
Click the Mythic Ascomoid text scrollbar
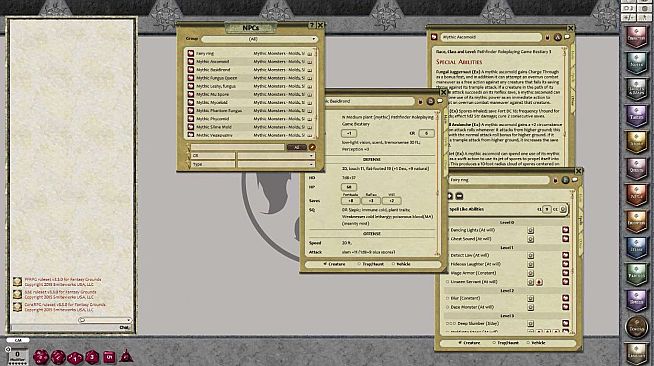click(x=565, y=108)
